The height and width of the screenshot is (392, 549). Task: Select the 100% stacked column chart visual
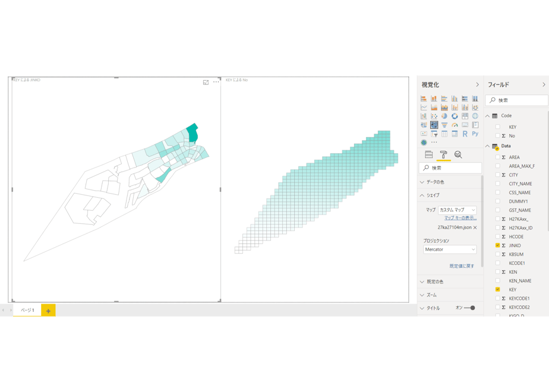[475, 99]
